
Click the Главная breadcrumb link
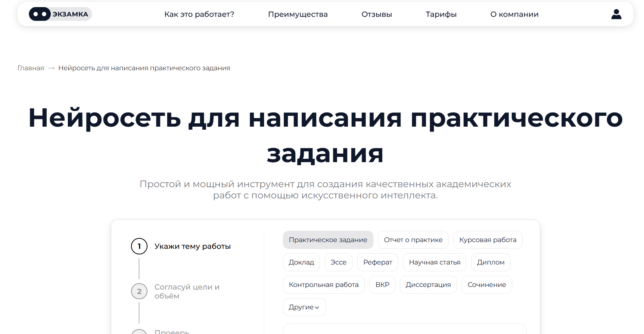[31, 68]
